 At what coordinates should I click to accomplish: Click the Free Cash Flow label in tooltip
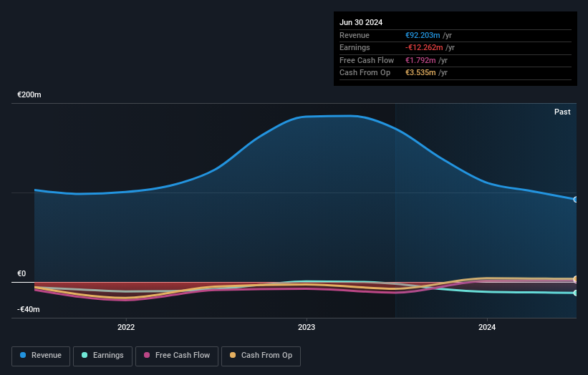367,60
